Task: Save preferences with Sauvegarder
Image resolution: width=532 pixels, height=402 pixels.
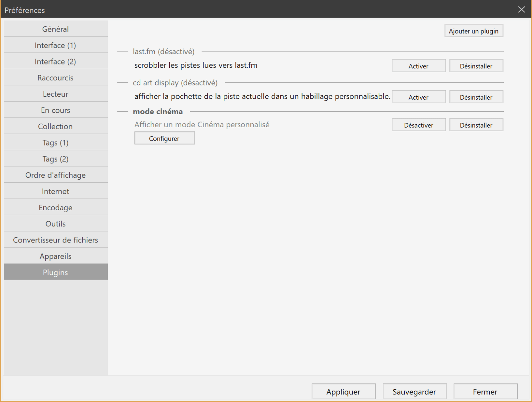Action: (415, 391)
